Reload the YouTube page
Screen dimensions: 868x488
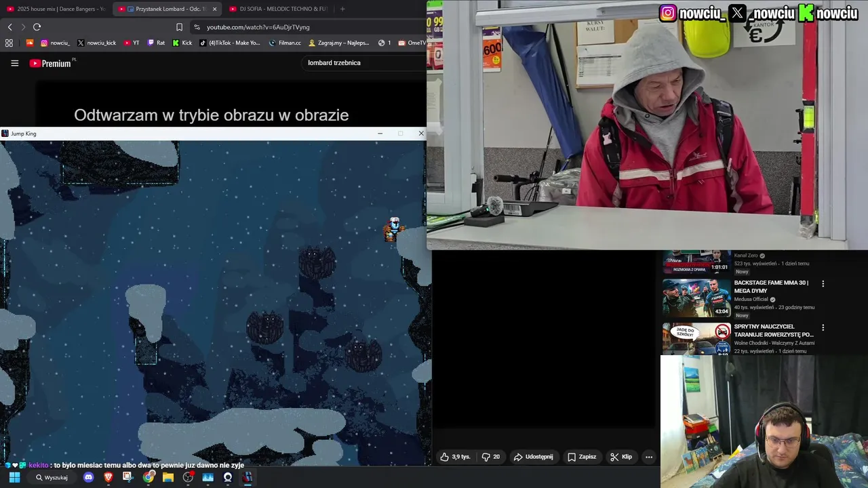coord(37,27)
